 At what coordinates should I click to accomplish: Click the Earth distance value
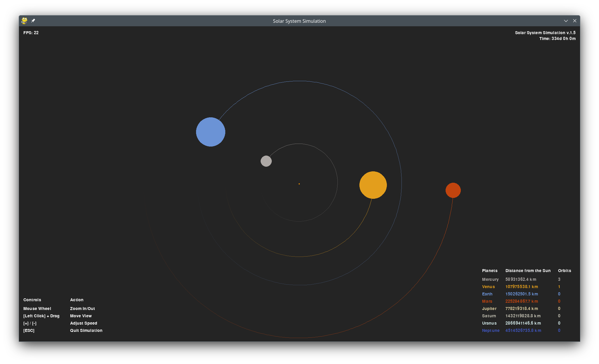[521, 294]
